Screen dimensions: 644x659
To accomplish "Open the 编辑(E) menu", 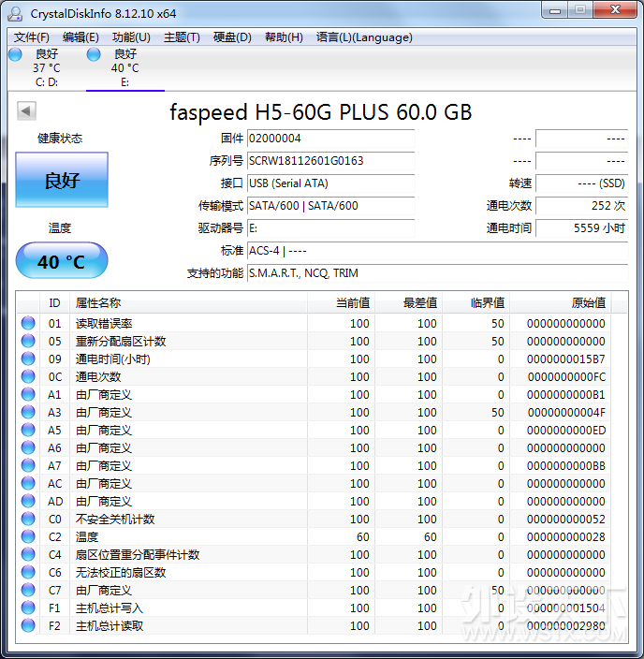I will (80, 37).
